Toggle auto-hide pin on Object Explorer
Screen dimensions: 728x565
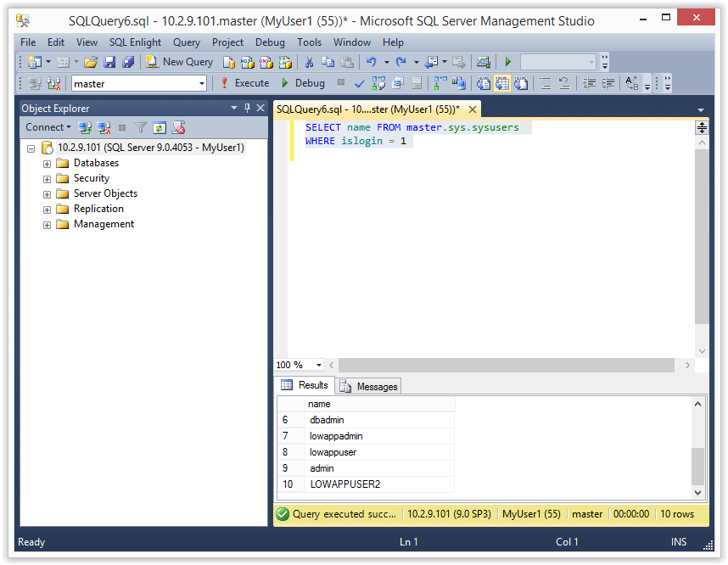(x=247, y=109)
